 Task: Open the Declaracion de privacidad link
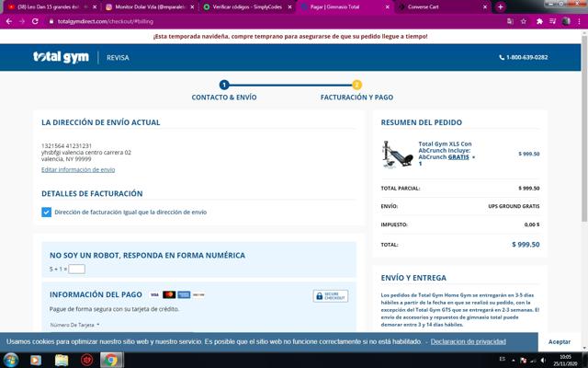click(468, 341)
